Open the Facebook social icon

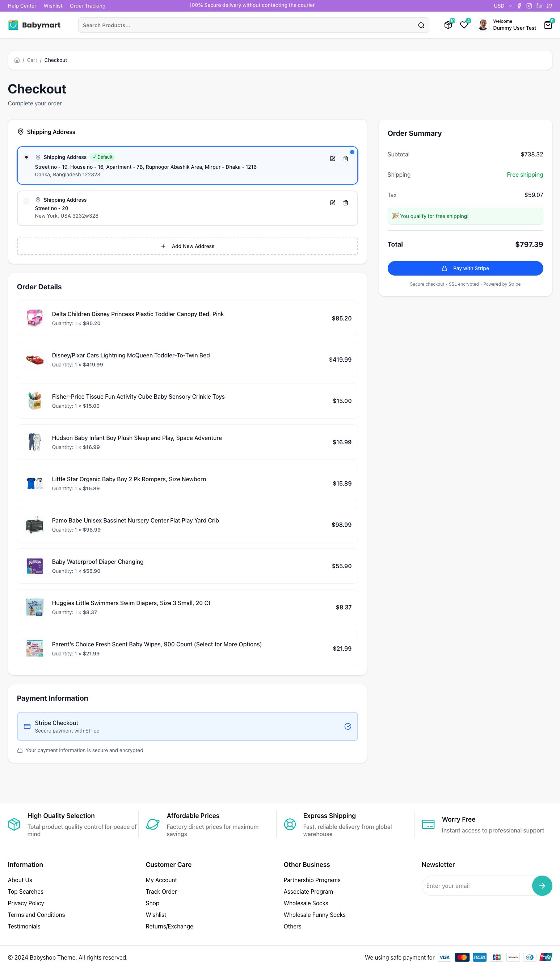click(x=519, y=6)
